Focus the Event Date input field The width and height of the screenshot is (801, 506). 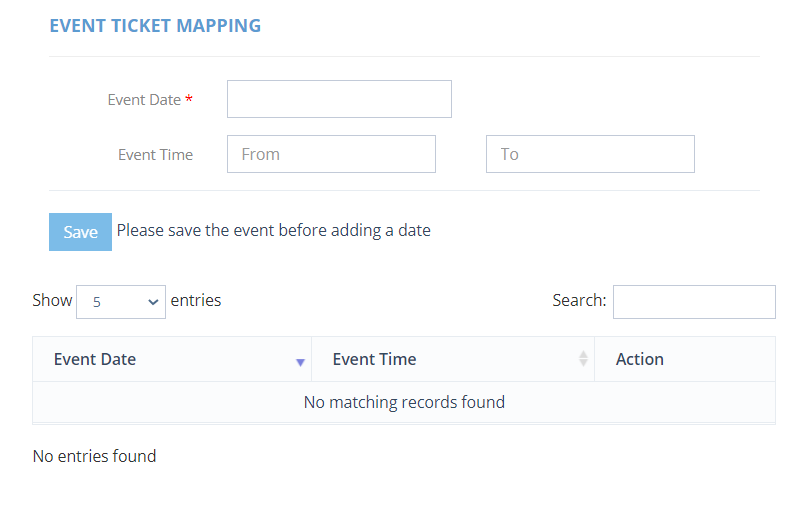(339, 99)
